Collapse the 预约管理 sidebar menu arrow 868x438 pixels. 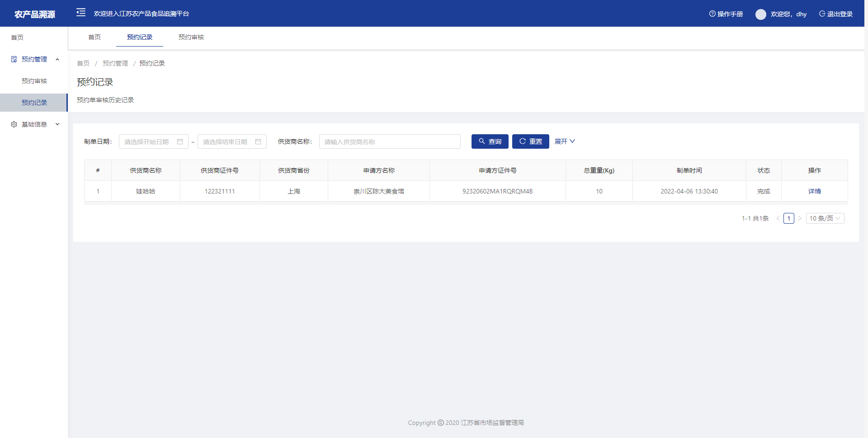[57, 59]
